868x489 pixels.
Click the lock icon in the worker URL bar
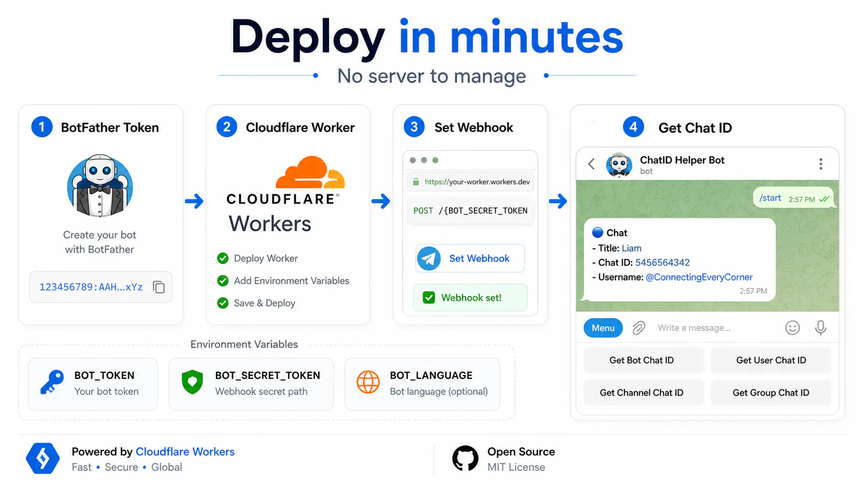[416, 182]
